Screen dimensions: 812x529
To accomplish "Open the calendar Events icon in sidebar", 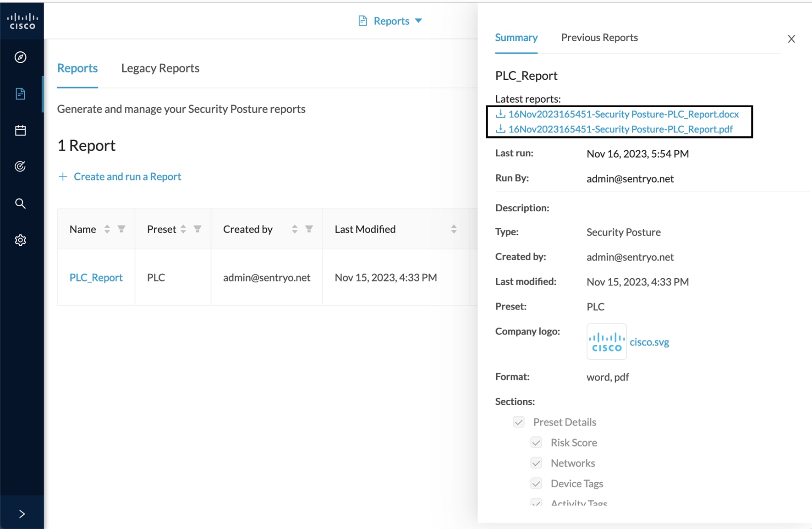I will click(20, 131).
